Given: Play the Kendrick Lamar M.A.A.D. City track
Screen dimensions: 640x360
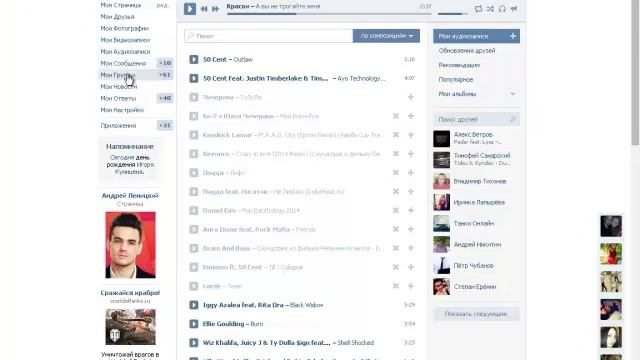Looking at the screenshot, I should (194, 135).
